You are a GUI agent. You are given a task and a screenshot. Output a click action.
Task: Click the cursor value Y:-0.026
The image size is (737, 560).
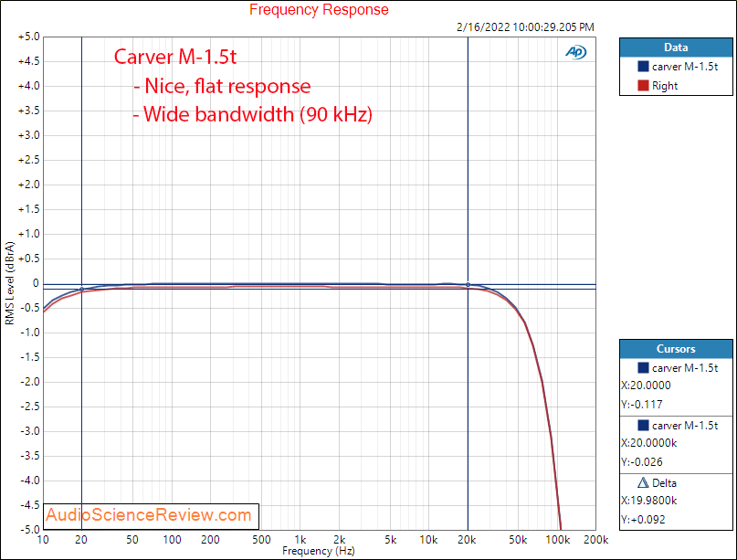642,462
